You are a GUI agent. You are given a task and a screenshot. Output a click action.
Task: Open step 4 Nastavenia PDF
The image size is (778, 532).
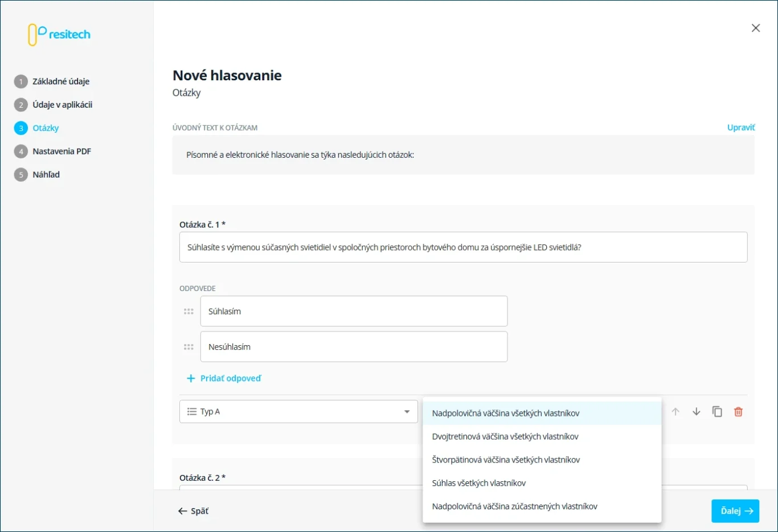(x=52, y=152)
